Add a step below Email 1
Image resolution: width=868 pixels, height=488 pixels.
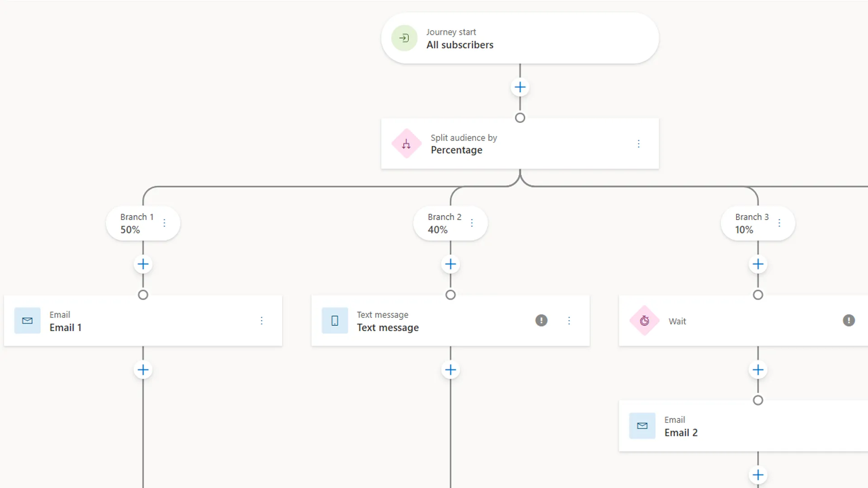point(143,370)
